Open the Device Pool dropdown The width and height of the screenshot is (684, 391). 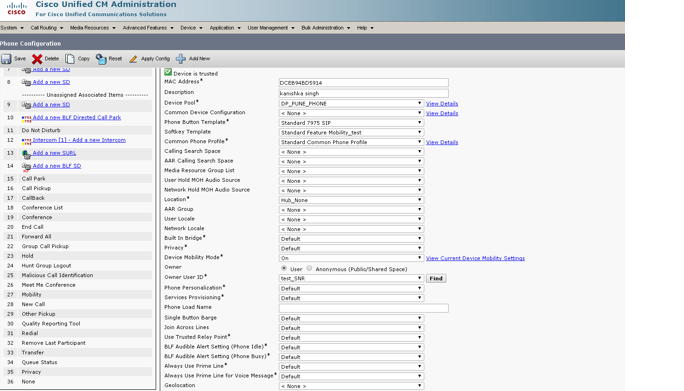(351, 103)
